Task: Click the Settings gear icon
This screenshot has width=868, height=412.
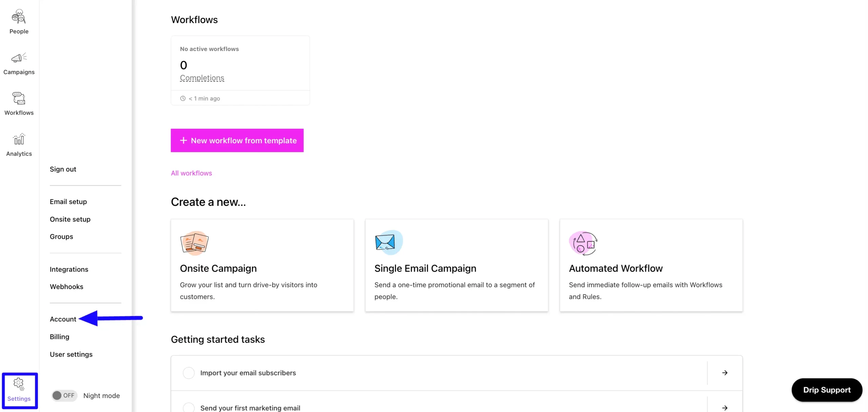Action: click(19, 384)
